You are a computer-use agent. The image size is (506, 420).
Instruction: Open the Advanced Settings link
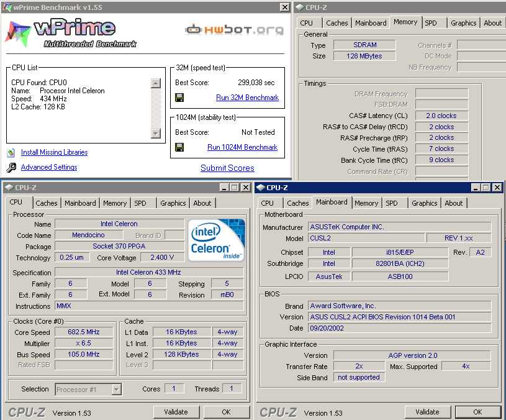pos(49,167)
